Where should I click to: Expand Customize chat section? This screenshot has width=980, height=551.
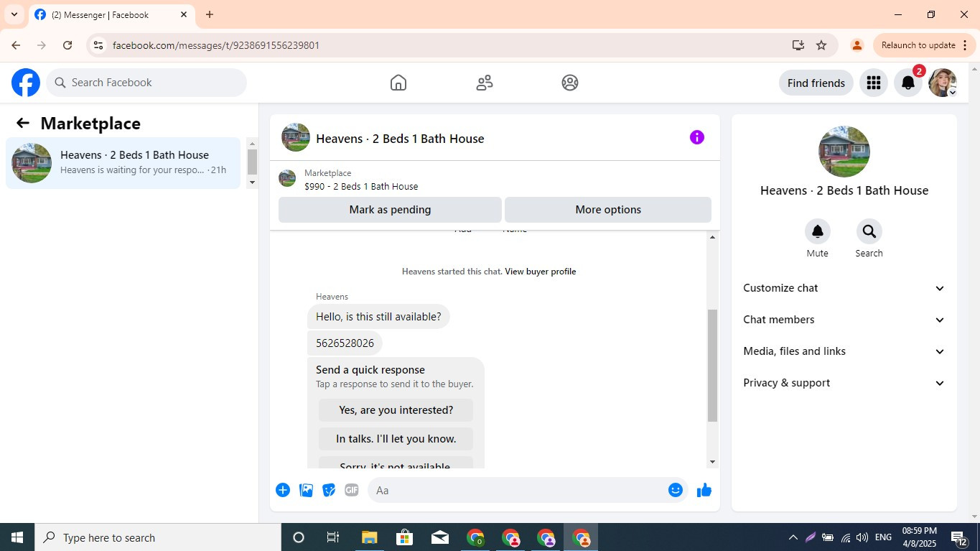[844, 288]
